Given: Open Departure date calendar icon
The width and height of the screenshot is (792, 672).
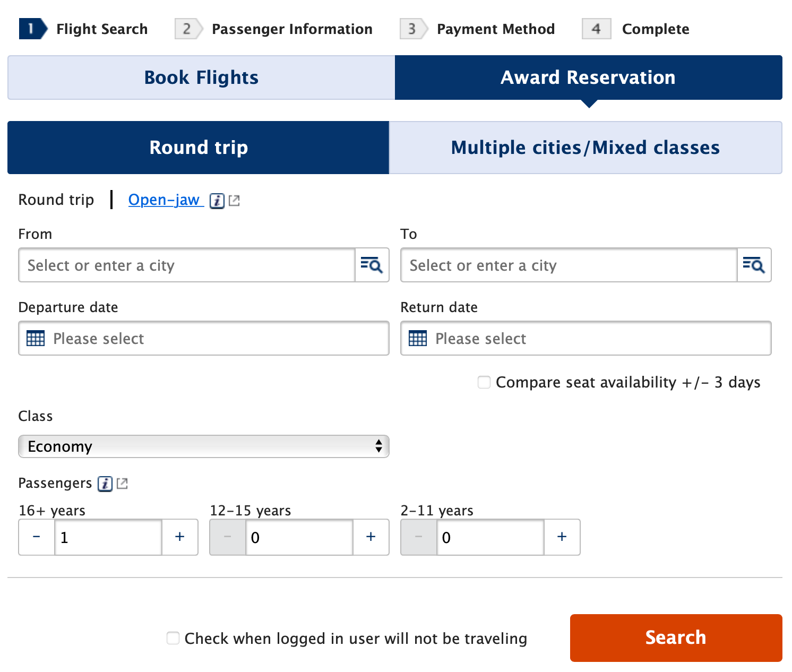Looking at the screenshot, I should point(36,338).
